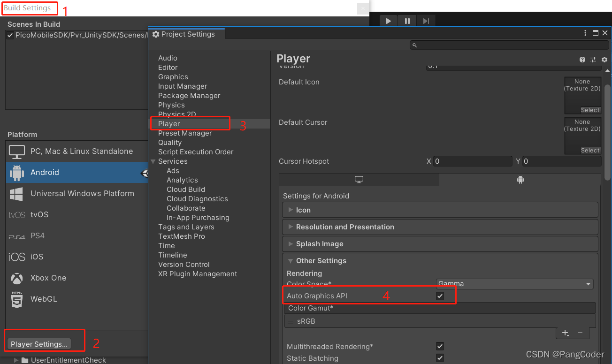Select Android in the Platform list
The height and width of the screenshot is (364, 612).
77,173
